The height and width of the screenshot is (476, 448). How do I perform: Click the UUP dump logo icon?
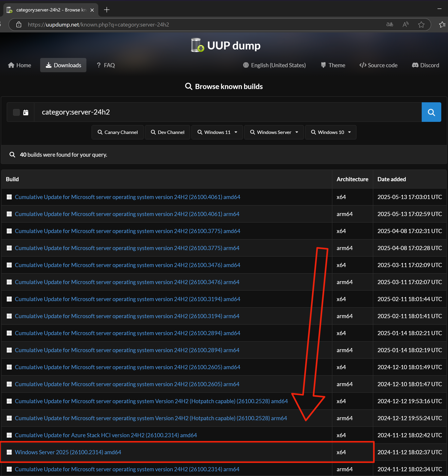[197, 45]
